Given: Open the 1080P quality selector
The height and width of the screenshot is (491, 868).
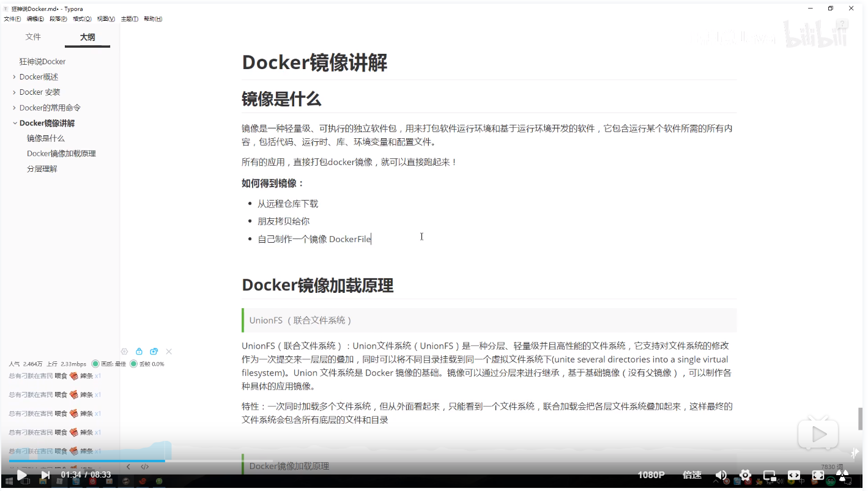Looking at the screenshot, I should click(x=651, y=475).
